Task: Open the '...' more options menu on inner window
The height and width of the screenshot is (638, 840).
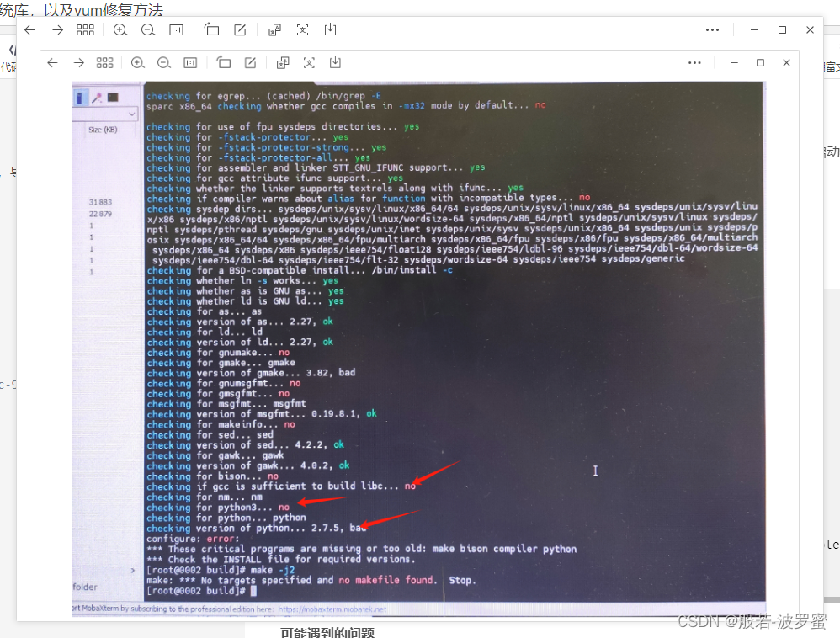Action: click(x=694, y=62)
